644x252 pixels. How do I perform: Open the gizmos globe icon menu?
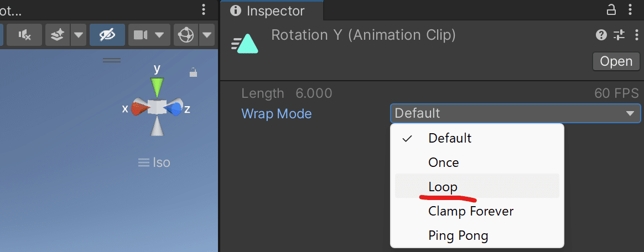pos(186,35)
